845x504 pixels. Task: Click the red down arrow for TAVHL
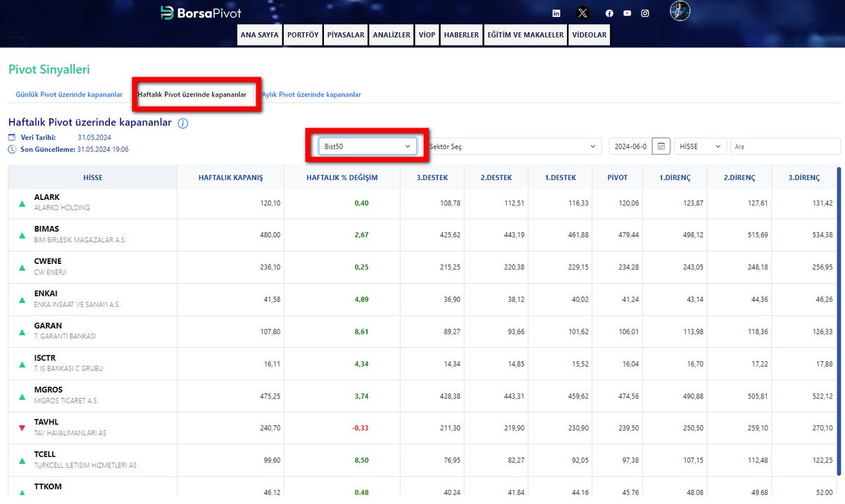tap(22, 428)
